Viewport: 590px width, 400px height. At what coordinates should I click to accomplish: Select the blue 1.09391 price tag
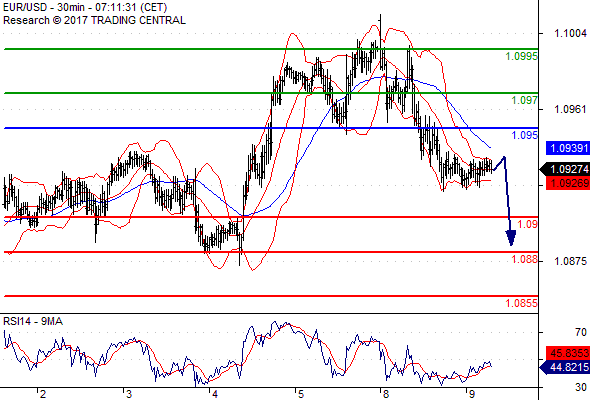568,148
